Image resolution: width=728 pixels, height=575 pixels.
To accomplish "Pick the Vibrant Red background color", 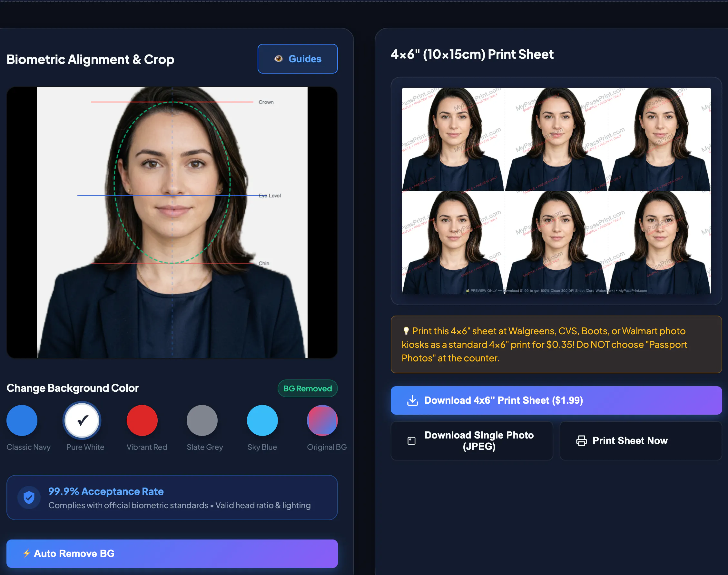I will tap(142, 420).
